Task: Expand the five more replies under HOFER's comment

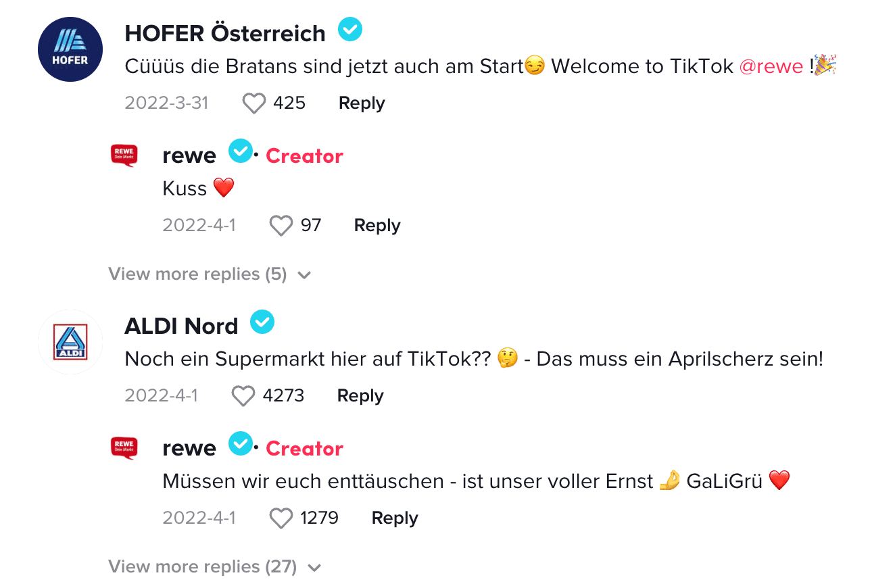Action: click(197, 274)
